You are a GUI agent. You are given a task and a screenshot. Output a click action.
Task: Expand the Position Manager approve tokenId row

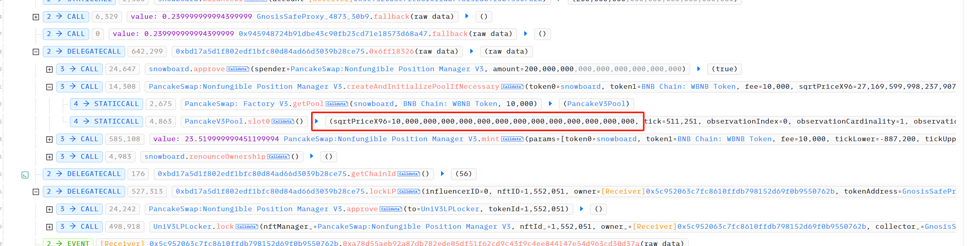click(49, 209)
